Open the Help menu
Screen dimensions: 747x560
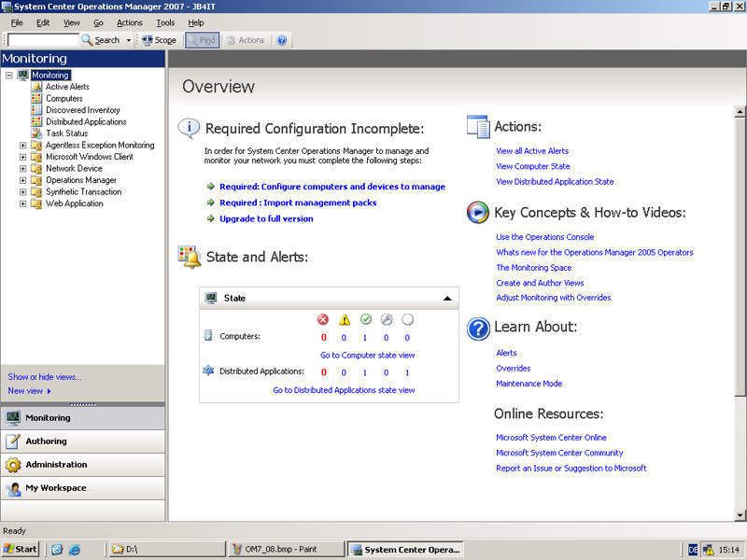pyautogui.click(x=196, y=22)
